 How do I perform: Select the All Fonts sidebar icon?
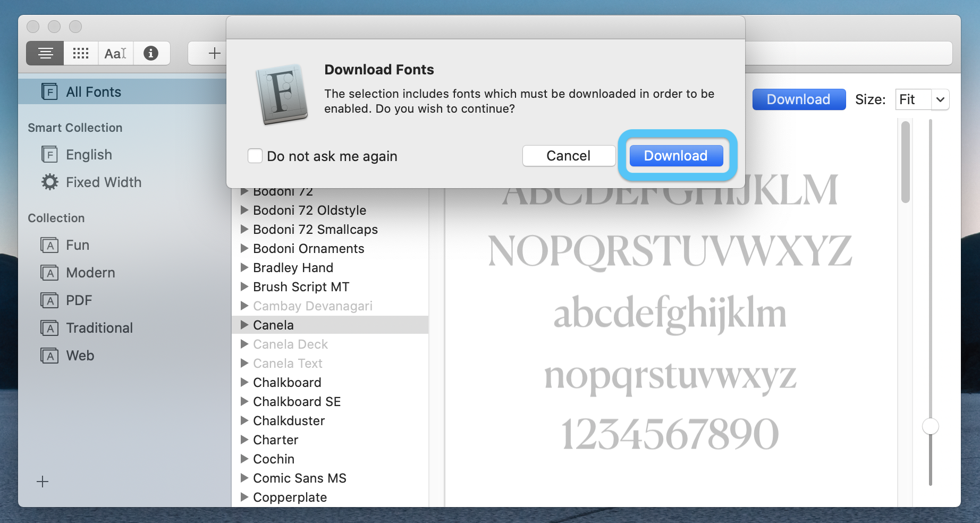pyautogui.click(x=49, y=91)
